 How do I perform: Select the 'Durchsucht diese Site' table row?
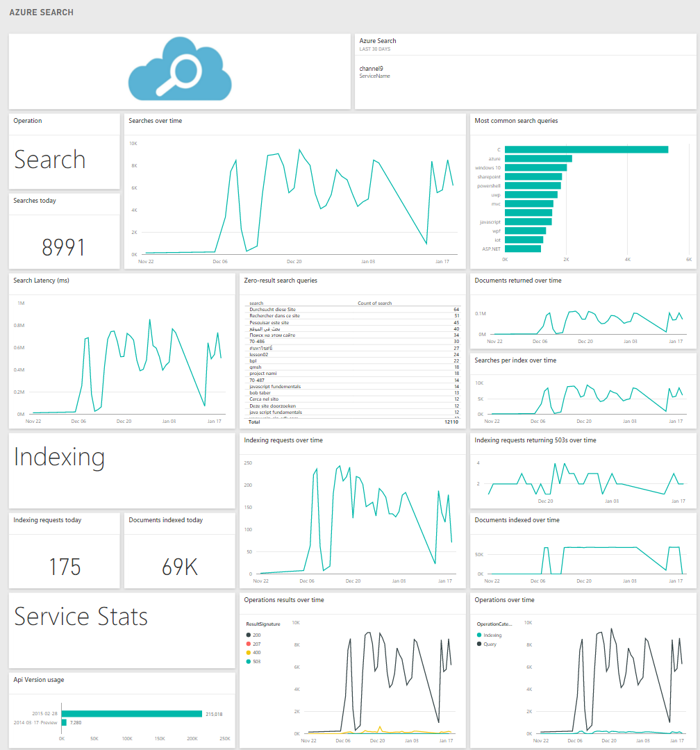(354, 310)
